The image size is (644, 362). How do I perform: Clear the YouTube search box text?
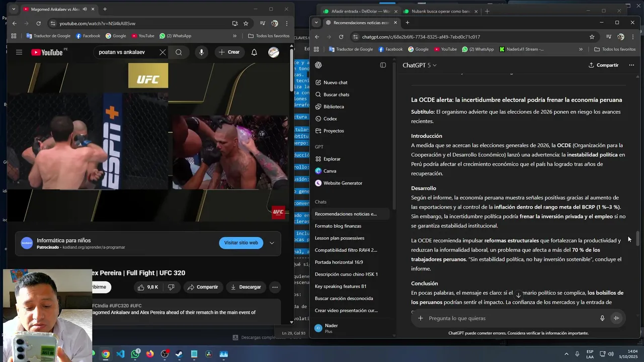pyautogui.click(x=163, y=52)
